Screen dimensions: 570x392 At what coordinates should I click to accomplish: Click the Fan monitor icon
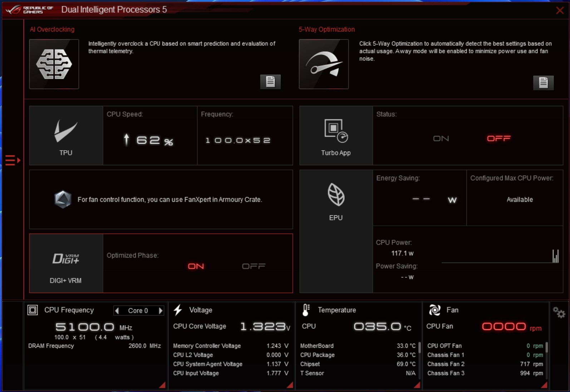pos(434,310)
